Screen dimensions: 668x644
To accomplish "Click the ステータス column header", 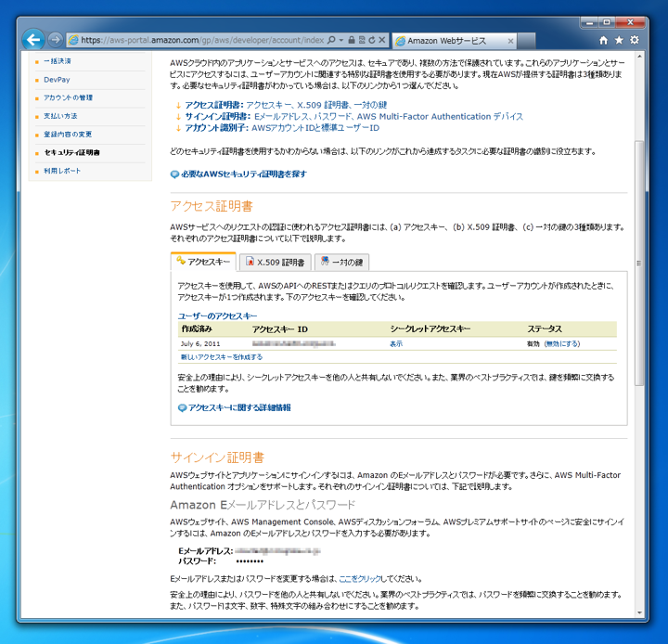I will [x=545, y=329].
